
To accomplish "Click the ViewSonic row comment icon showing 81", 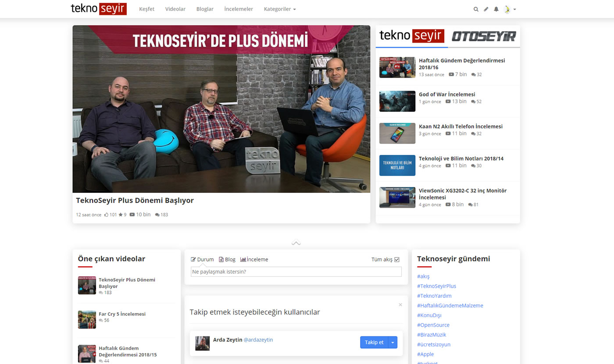I will (470, 205).
